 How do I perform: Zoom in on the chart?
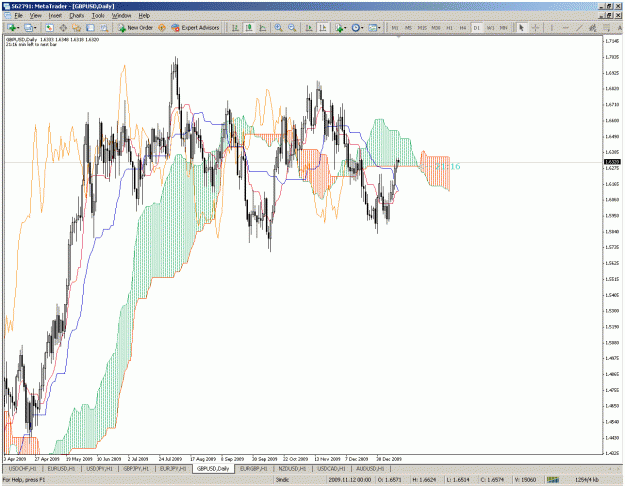click(x=279, y=28)
